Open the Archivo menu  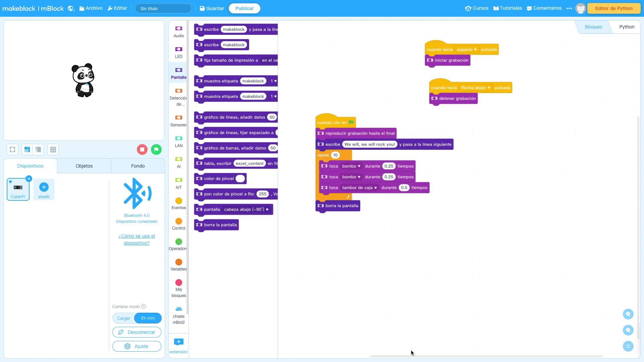[x=91, y=8]
